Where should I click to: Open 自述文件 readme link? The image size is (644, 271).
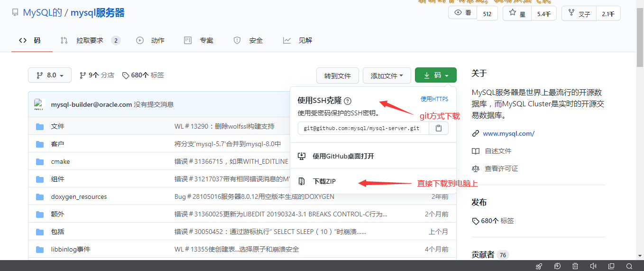click(x=498, y=151)
